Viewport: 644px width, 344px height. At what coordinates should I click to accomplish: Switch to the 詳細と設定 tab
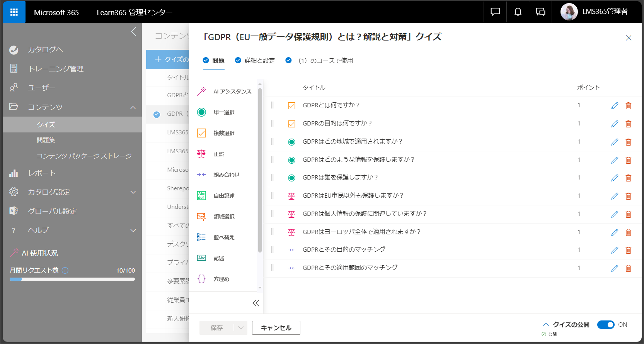[x=255, y=61]
